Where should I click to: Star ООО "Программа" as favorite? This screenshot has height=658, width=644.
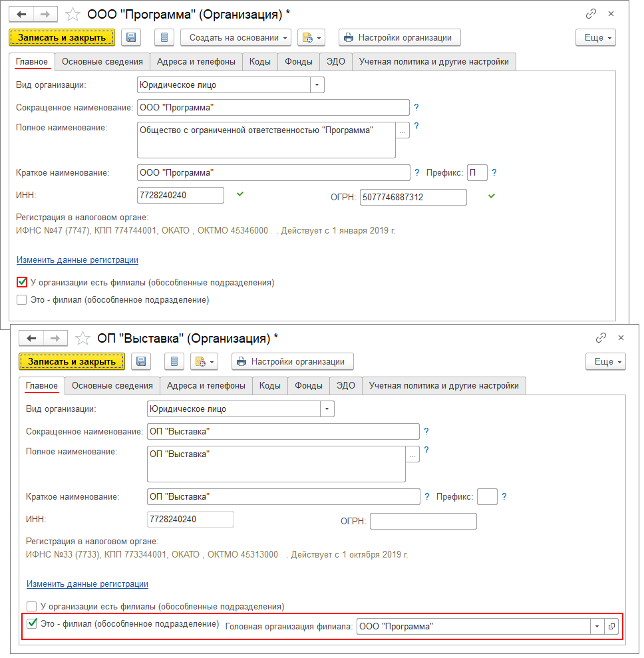click(x=73, y=15)
